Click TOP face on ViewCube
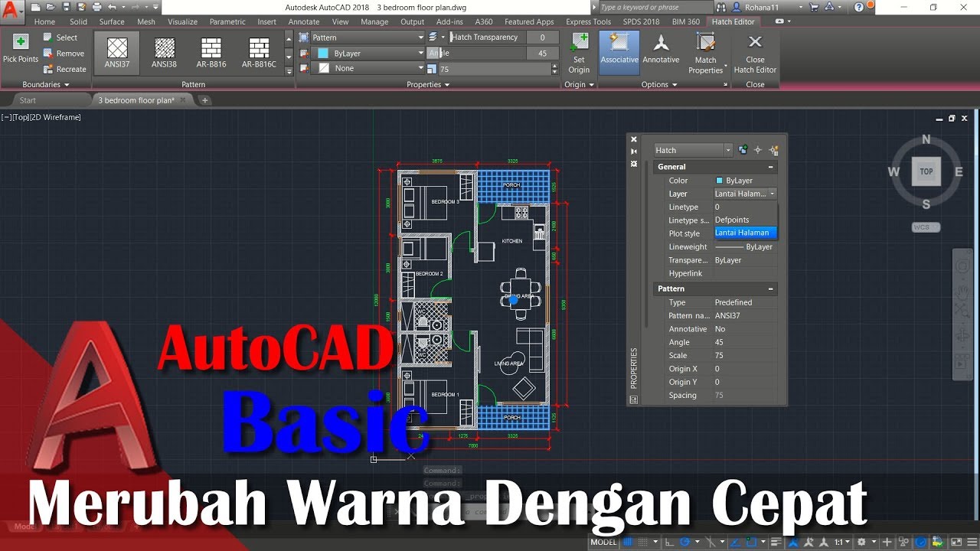The height and width of the screenshot is (551, 980). click(x=926, y=171)
